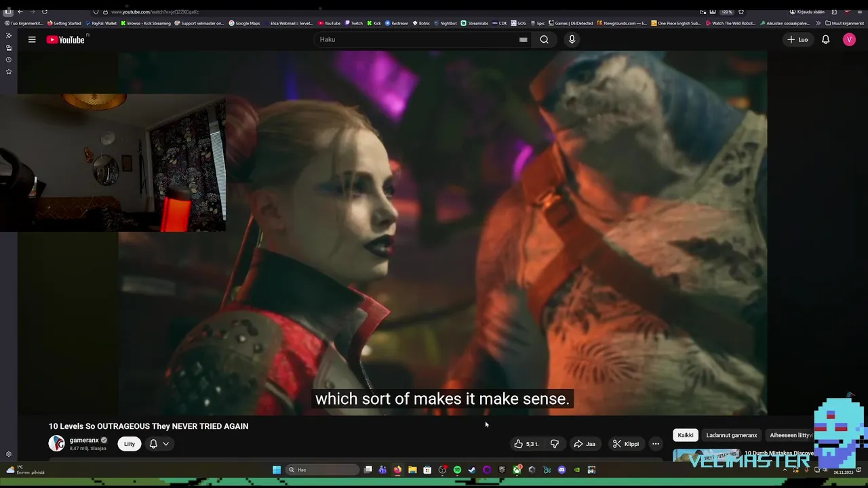Join the channel with Liity button

pos(130,444)
